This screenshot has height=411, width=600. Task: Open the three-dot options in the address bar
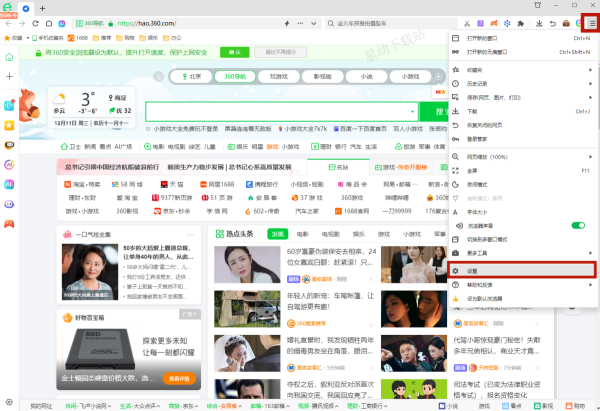300,23
